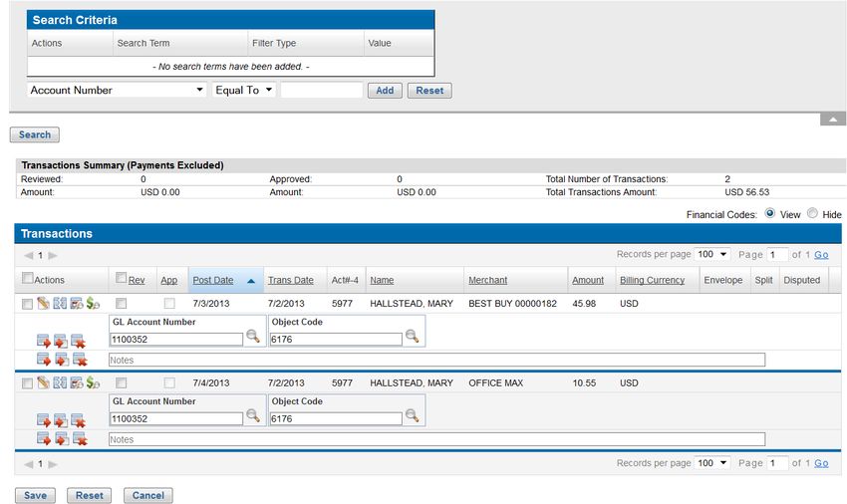Open Object Code magnifier lookup for BEST BUY
The height and width of the screenshot is (504, 847).
click(413, 336)
